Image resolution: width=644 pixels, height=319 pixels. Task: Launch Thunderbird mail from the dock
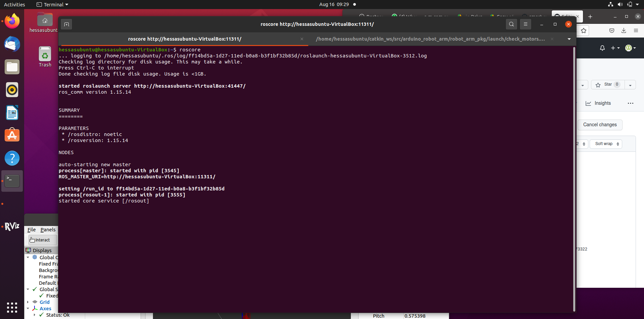point(12,44)
